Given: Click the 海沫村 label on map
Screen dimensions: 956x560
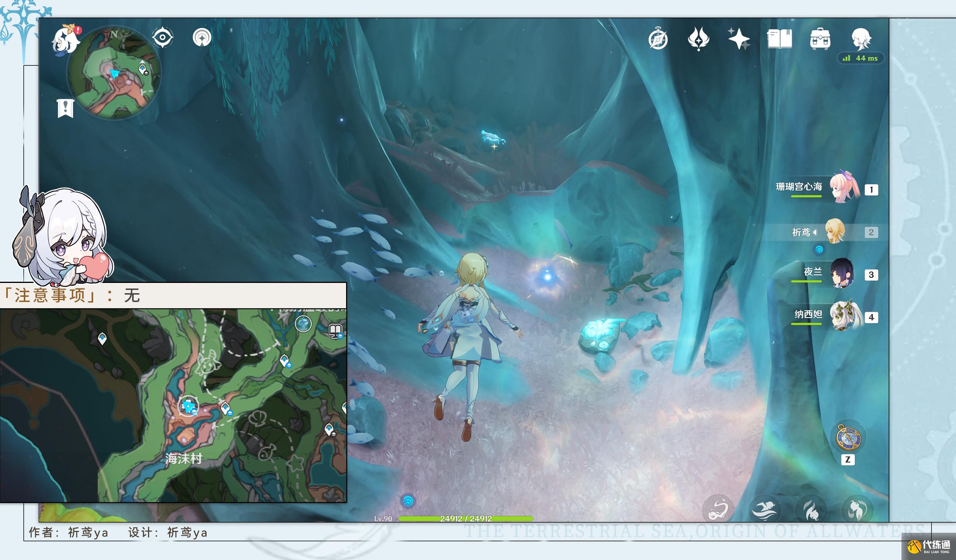Looking at the screenshot, I should pos(184,459).
